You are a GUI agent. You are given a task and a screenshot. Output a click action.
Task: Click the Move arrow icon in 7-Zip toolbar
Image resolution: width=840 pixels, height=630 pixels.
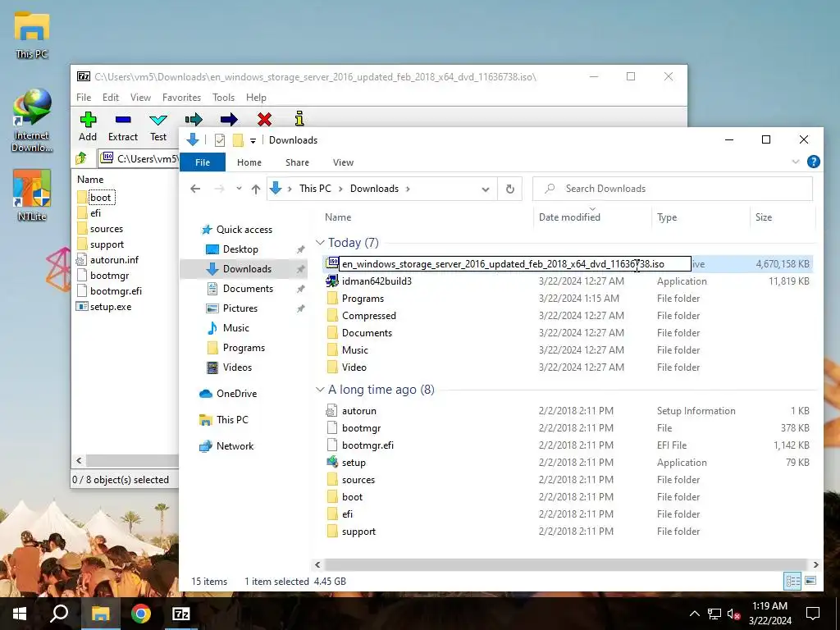229,119
